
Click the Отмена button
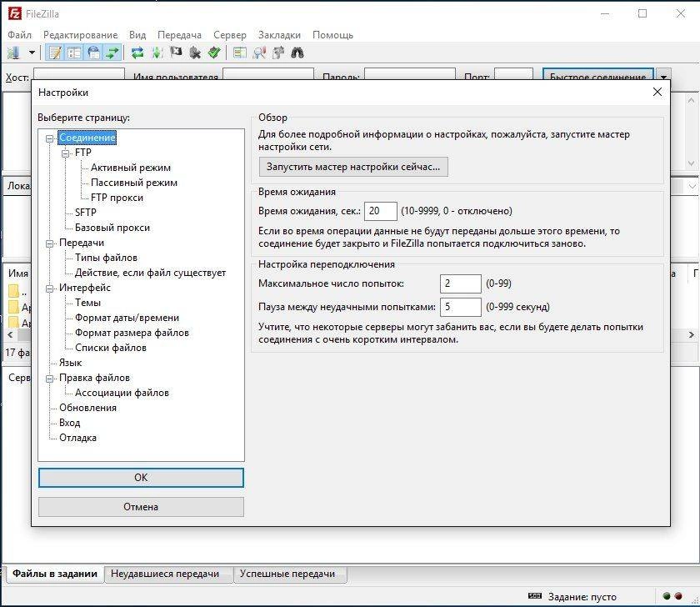141,507
